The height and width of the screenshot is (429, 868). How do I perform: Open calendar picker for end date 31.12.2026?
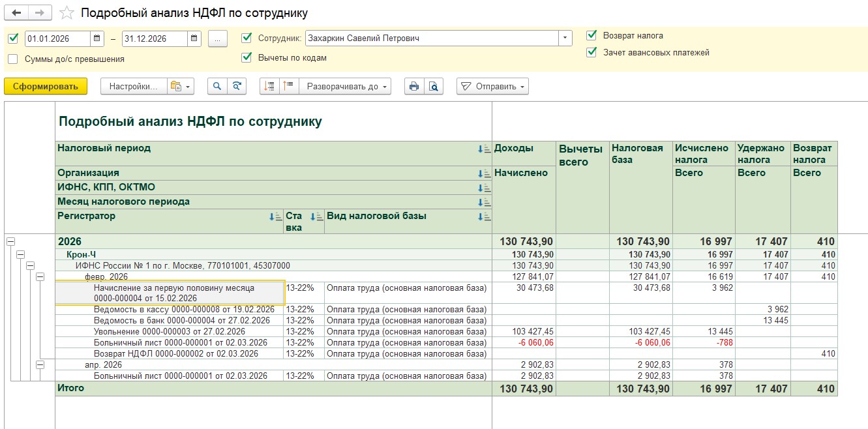tap(194, 38)
